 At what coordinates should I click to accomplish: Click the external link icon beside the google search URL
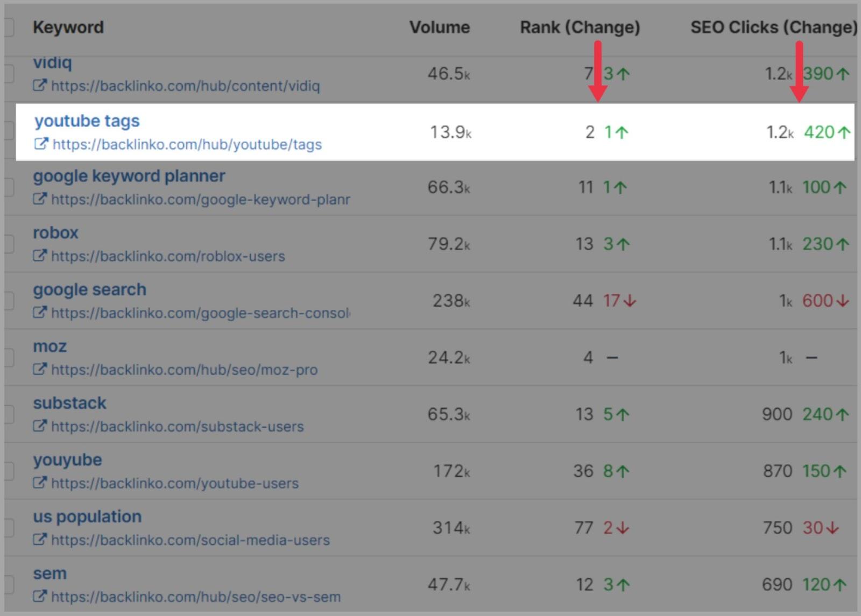tap(41, 313)
